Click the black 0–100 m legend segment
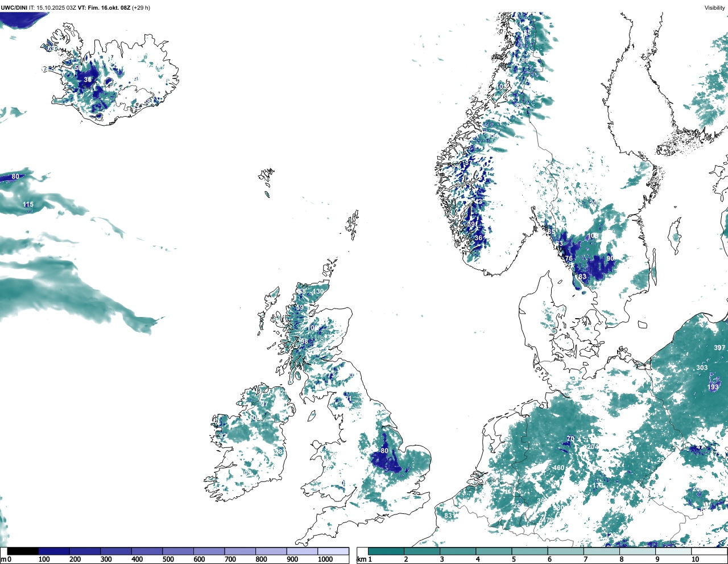 click(x=23, y=551)
